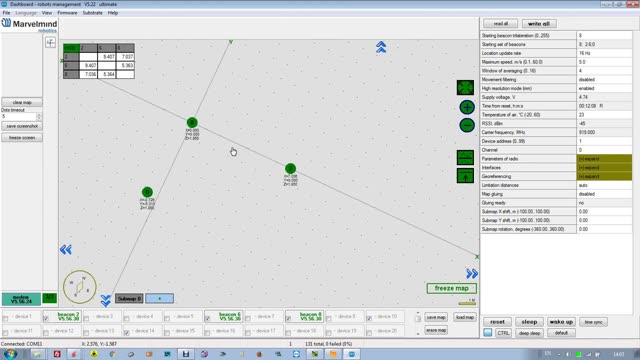Click the Marvelmind robotics logo

(x=29, y=25)
